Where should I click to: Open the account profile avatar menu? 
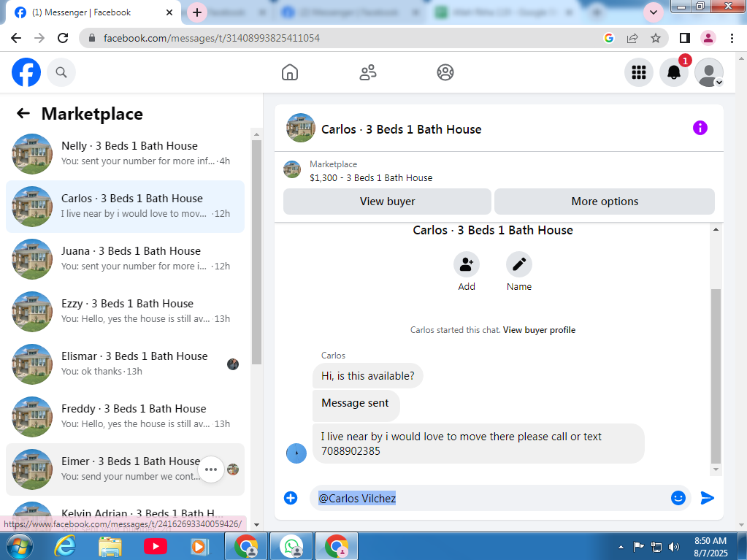(x=709, y=72)
